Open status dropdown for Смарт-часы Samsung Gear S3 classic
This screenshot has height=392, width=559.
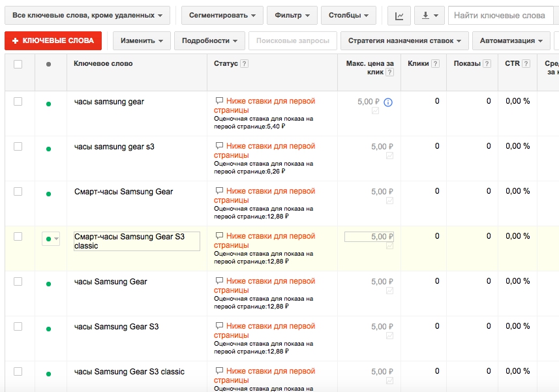point(51,239)
